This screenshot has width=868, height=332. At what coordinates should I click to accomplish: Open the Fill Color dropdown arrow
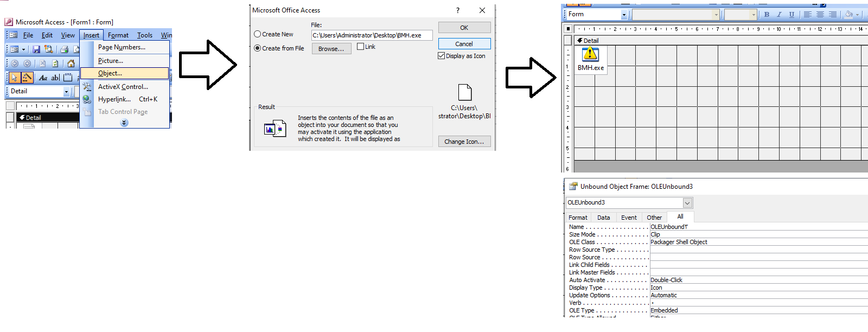coord(858,15)
